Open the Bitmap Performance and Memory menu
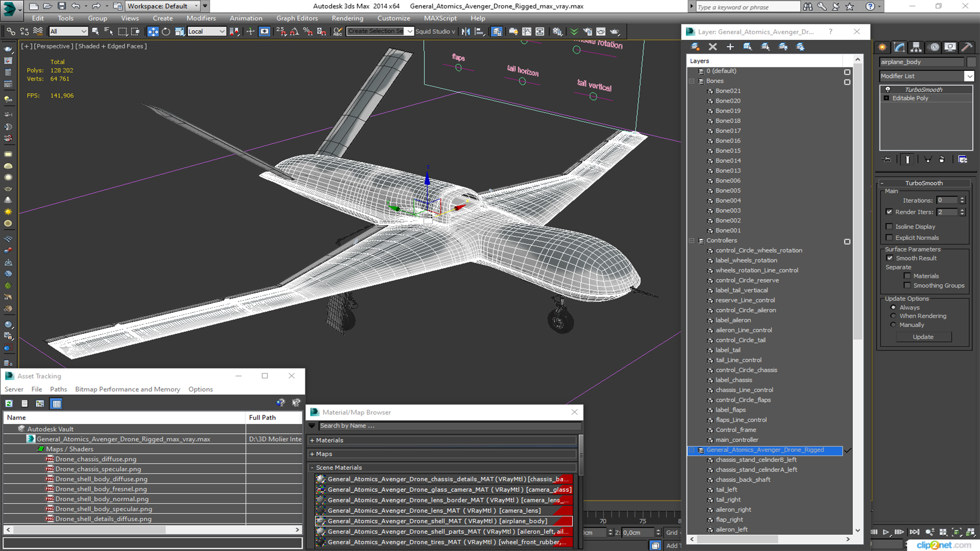Viewport: 980px width, 551px height. coord(128,389)
